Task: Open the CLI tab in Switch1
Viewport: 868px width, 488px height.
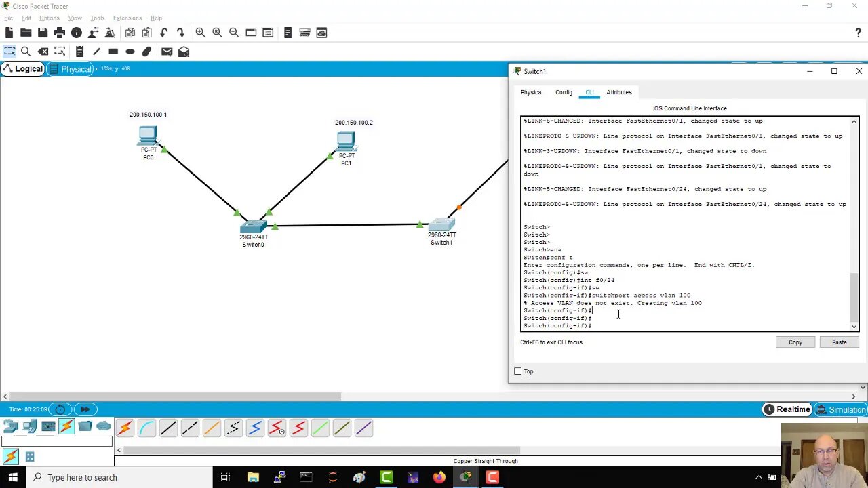Action: click(x=589, y=92)
